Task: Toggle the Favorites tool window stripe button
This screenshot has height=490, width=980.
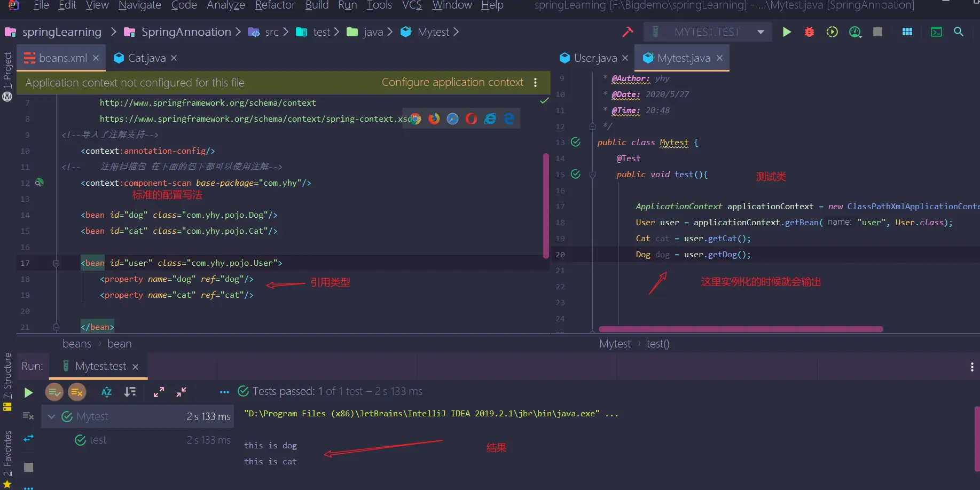Action: click(x=7, y=459)
